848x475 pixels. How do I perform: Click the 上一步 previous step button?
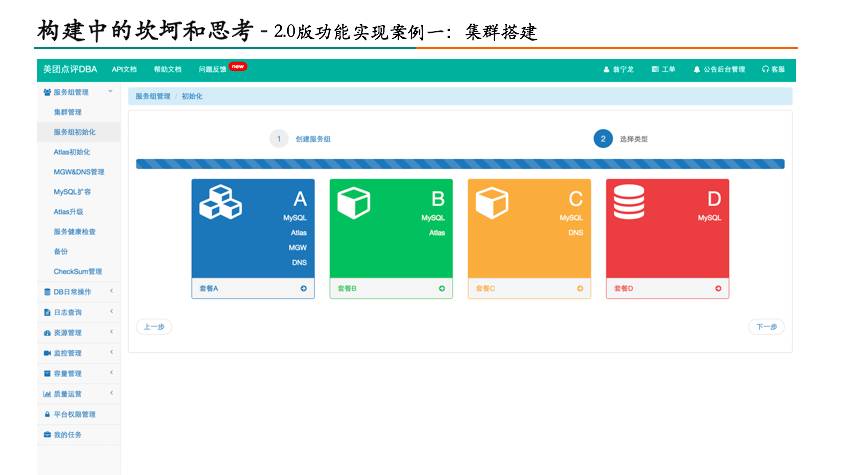154,327
